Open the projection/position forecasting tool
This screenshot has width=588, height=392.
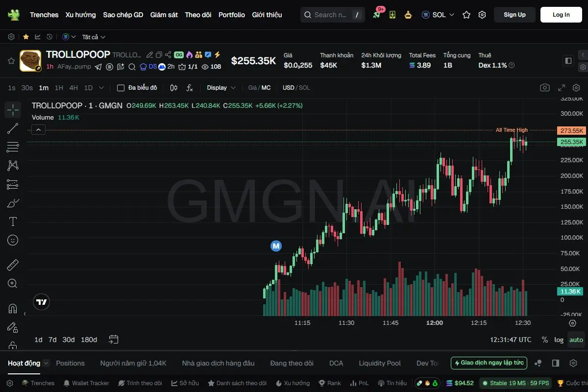click(13, 184)
